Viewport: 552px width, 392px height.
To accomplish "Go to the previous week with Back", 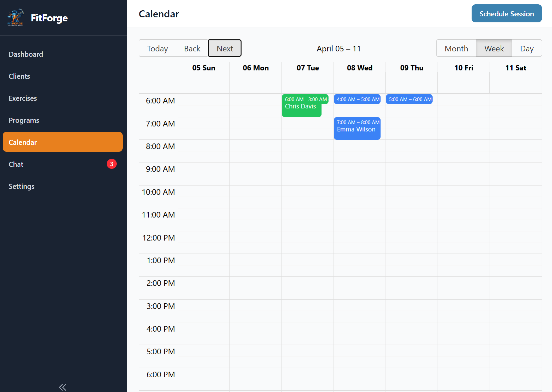I will point(192,48).
